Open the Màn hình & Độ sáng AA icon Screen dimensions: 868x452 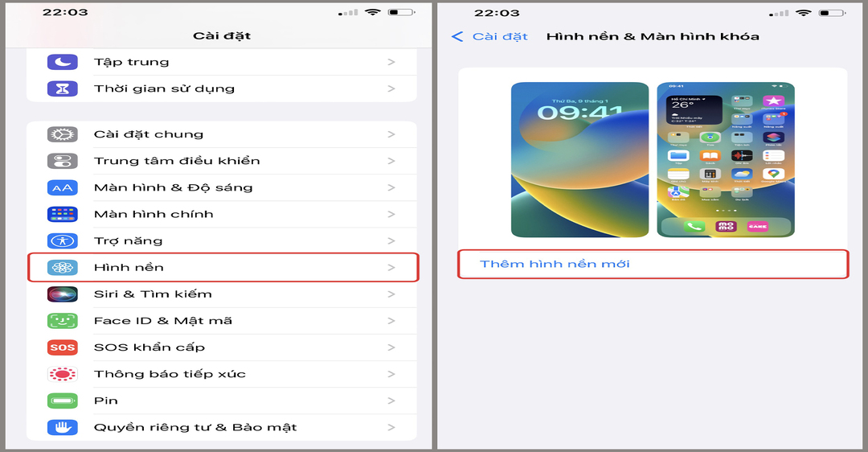pyautogui.click(x=62, y=187)
